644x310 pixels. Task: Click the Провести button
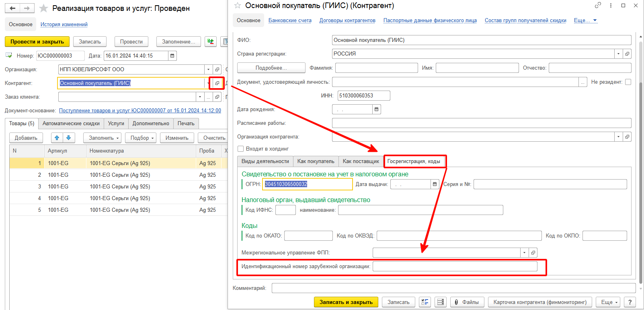[x=131, y=41]
